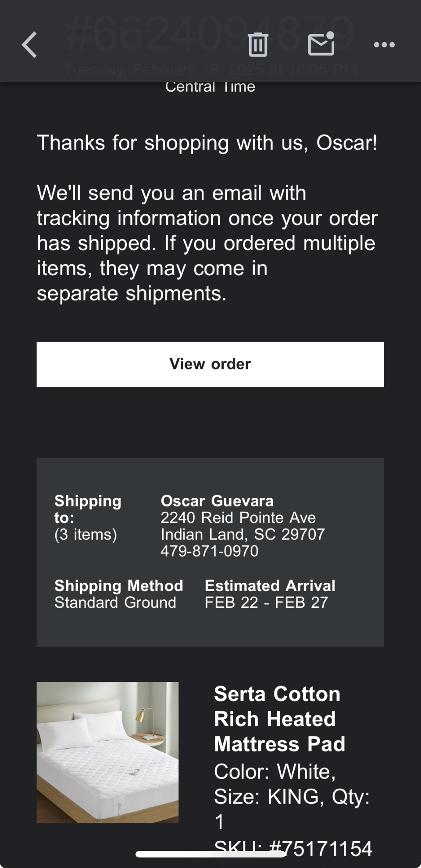Select the (3 items) label under Shipping to
Image resolution: width=421 pixels, height=868 pixels.
pyautogui.click(x=86, y=535)
